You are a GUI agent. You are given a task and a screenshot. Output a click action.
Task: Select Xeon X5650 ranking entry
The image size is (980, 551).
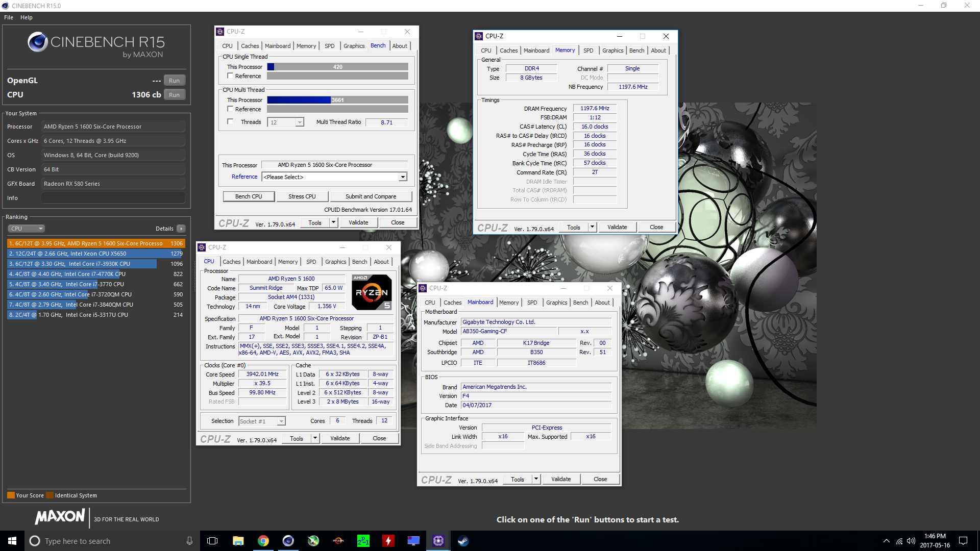click(95, 254)
